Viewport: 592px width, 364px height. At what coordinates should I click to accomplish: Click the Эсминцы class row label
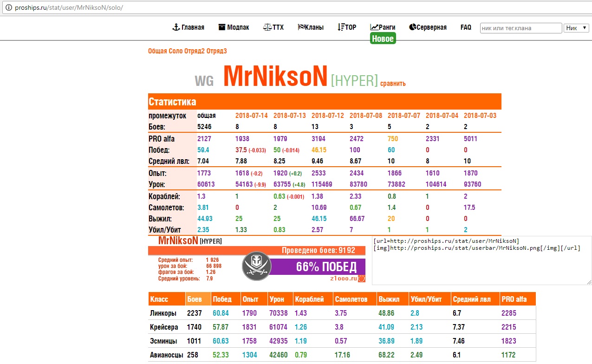(163, 341)
